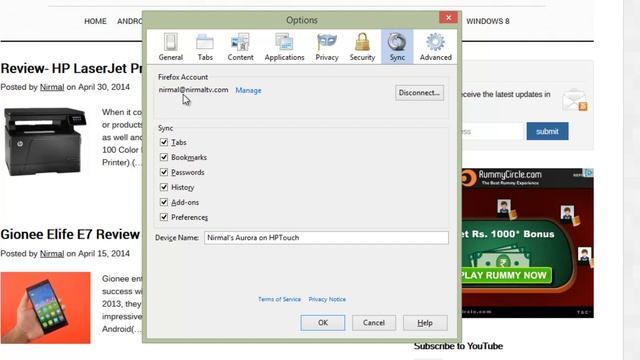Click the Gionee phone thumbnail image

pyautogui.click(x=45, y=308)
